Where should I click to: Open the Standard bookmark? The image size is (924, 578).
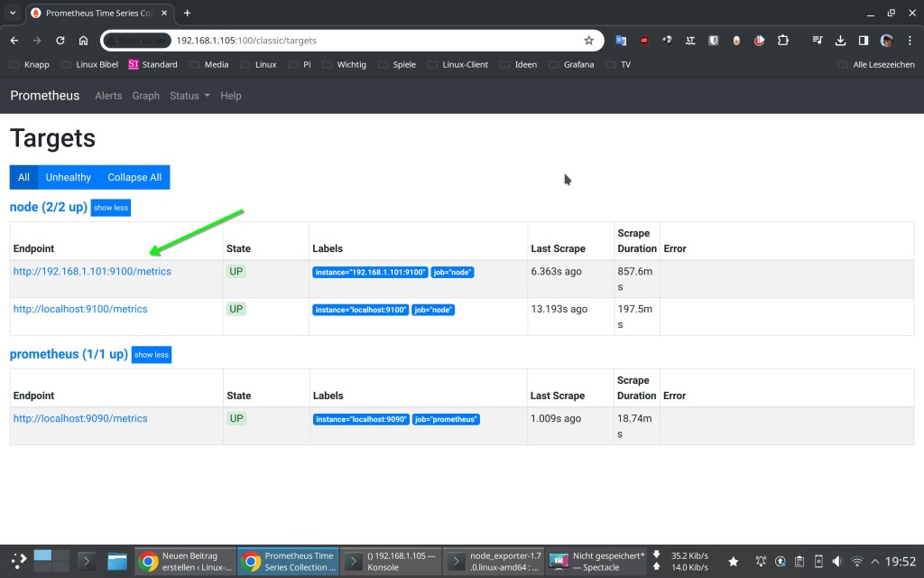tap(152, 64)
